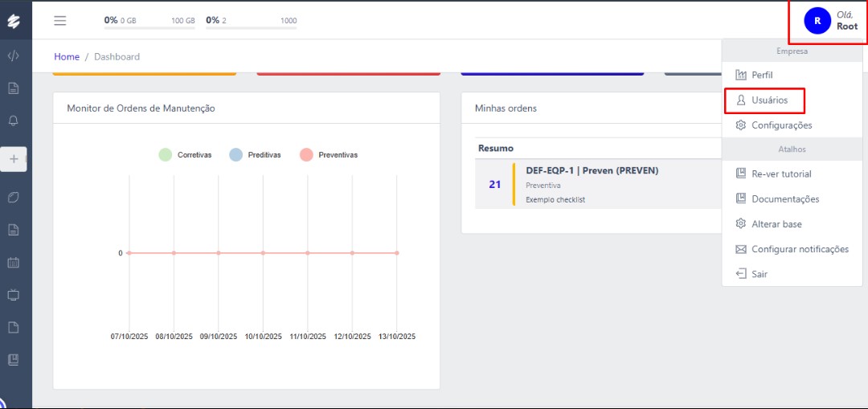The width and height of the screenshot is (868, 409).
Task: Click the app logo in the sidebar
Action: [x=14, y=21]
